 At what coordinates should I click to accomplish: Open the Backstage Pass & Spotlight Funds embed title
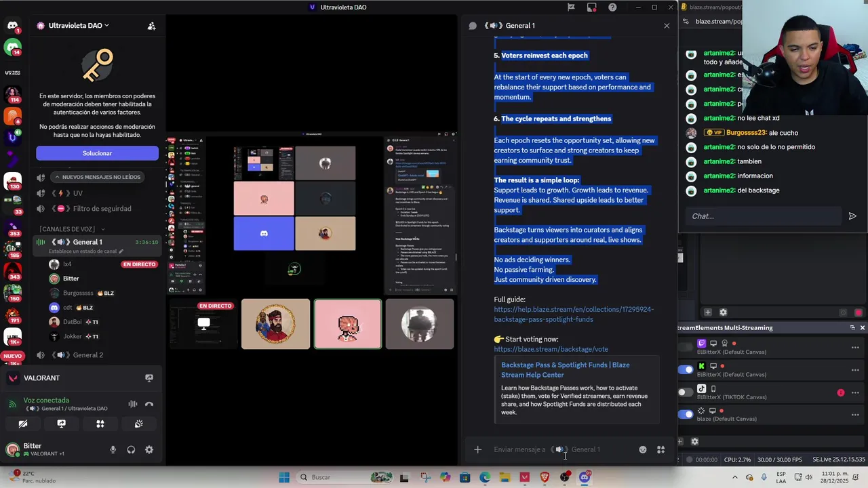pyautogui.click(x=565, y=369)
